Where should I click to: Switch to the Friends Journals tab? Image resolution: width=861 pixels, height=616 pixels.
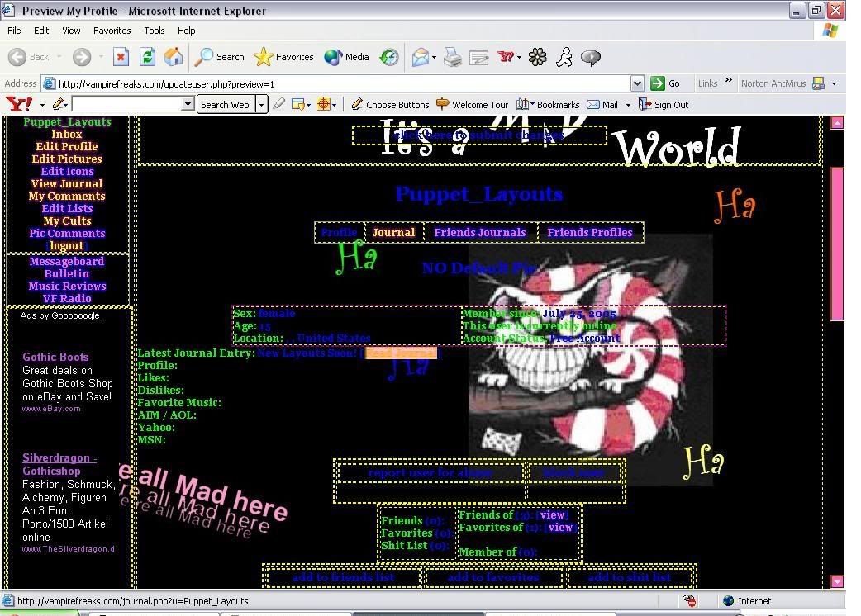(480, 233)
